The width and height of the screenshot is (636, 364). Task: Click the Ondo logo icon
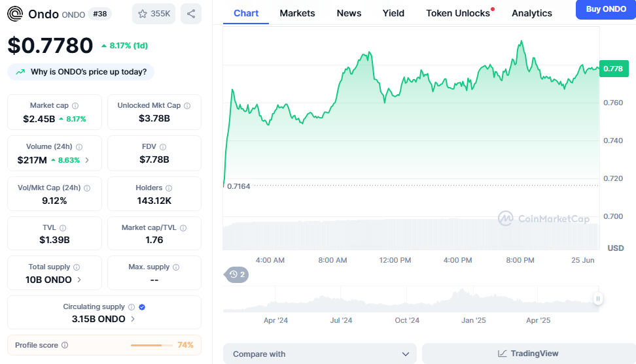[15, 14]
